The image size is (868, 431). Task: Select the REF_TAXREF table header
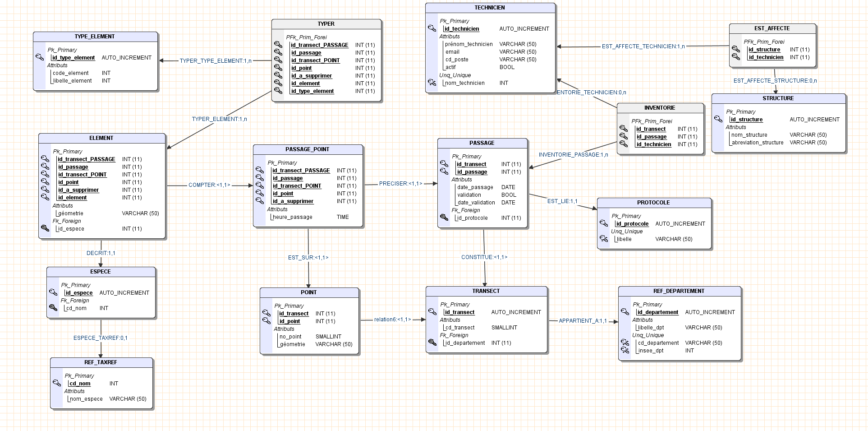point(101,362)
